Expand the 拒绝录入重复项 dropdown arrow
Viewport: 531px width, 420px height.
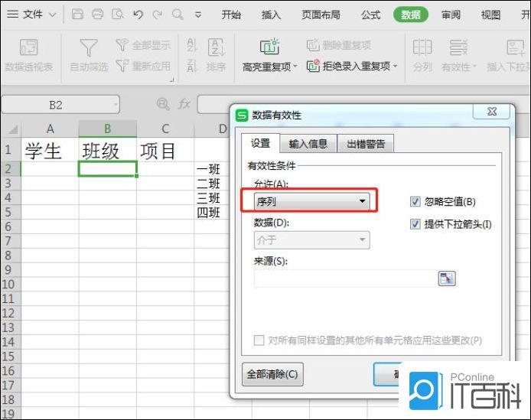(x=396, y=66)
